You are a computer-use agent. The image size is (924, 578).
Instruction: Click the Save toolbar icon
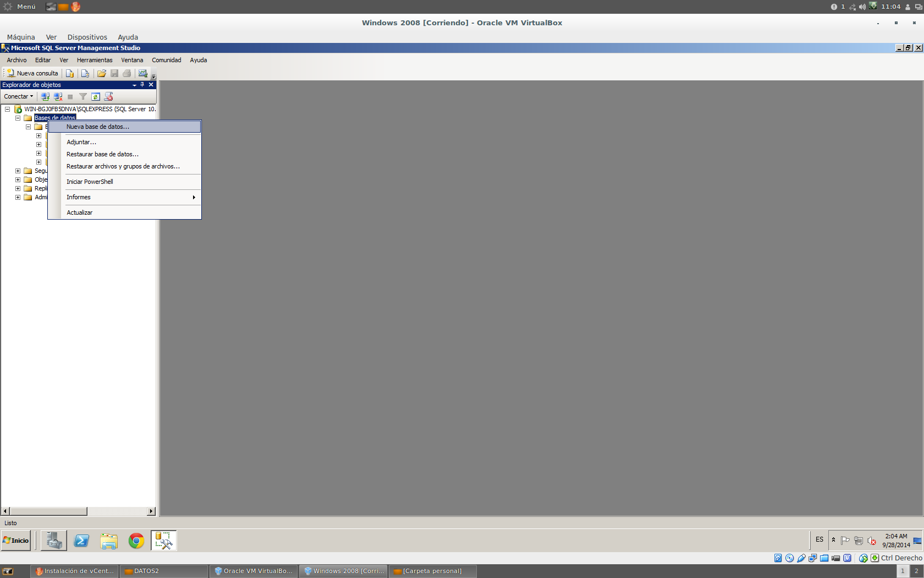115,73
